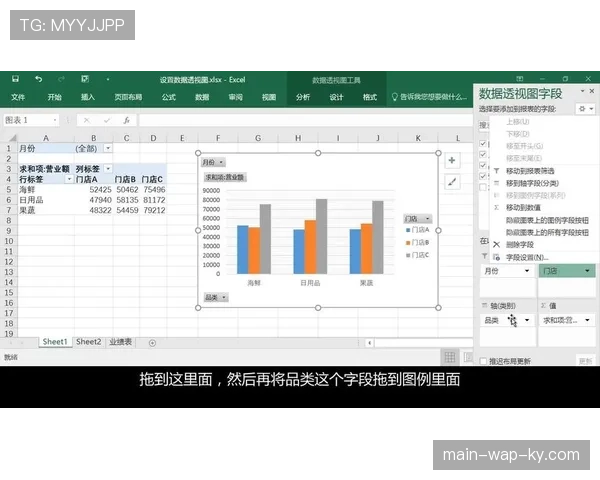
Task: Add a new sheet with plus icon
Action: click(x=152, y=343)
